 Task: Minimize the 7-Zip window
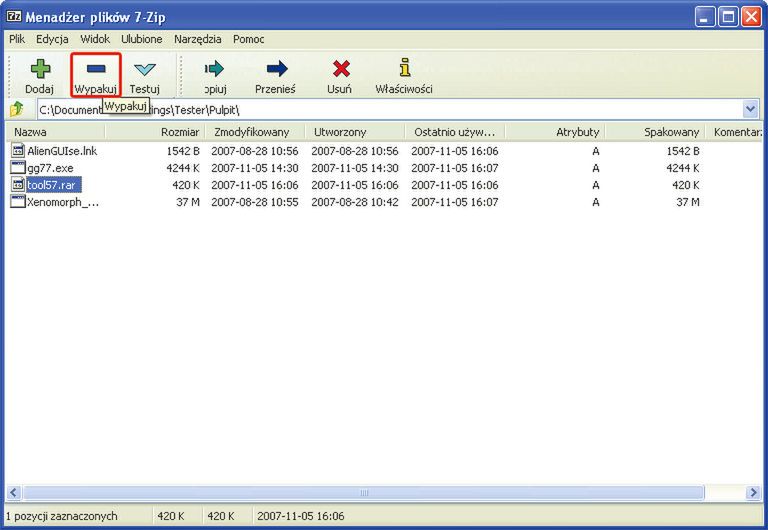pos(705,18)
